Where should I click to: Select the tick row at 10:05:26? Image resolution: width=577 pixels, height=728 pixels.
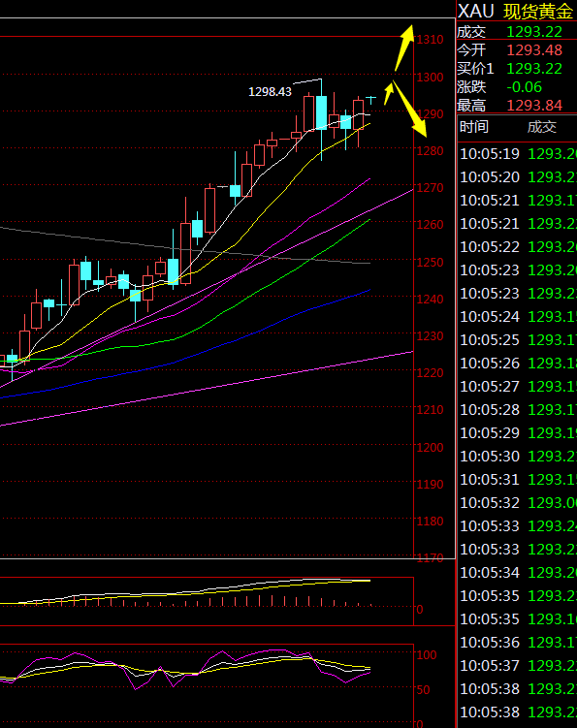tap(518, 364)
